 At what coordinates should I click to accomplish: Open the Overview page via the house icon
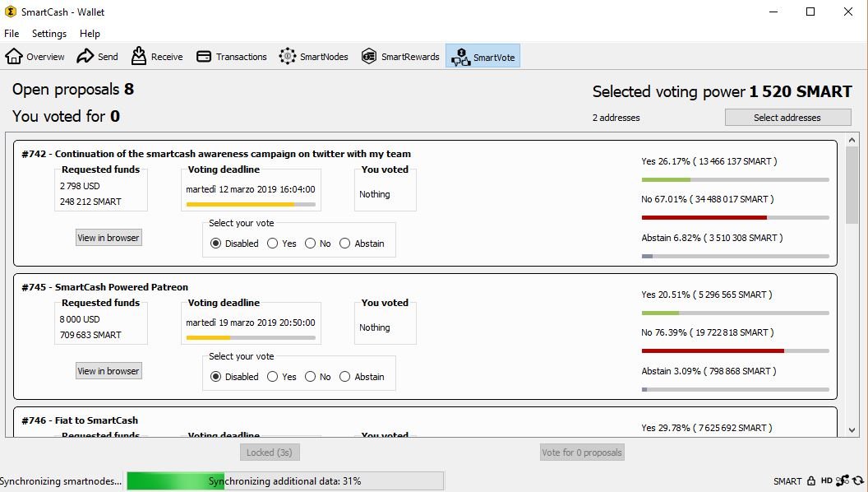tap(14, 57)
